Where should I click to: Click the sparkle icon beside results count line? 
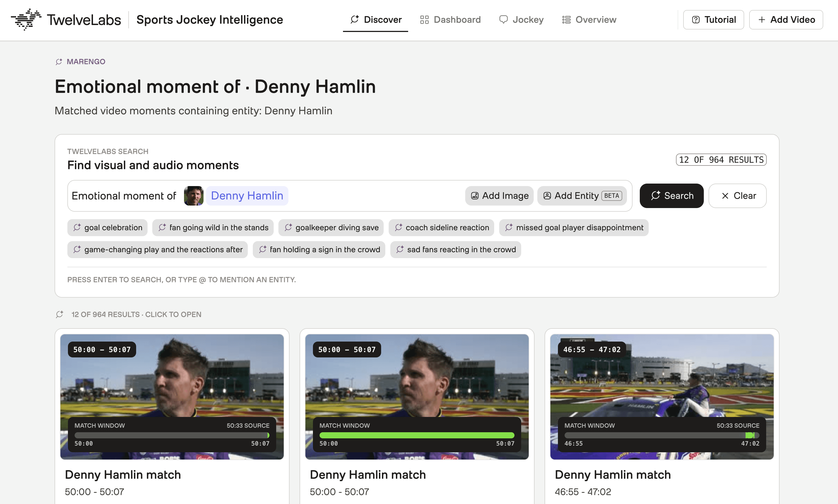pyautogui.click(x=60, y=315)
